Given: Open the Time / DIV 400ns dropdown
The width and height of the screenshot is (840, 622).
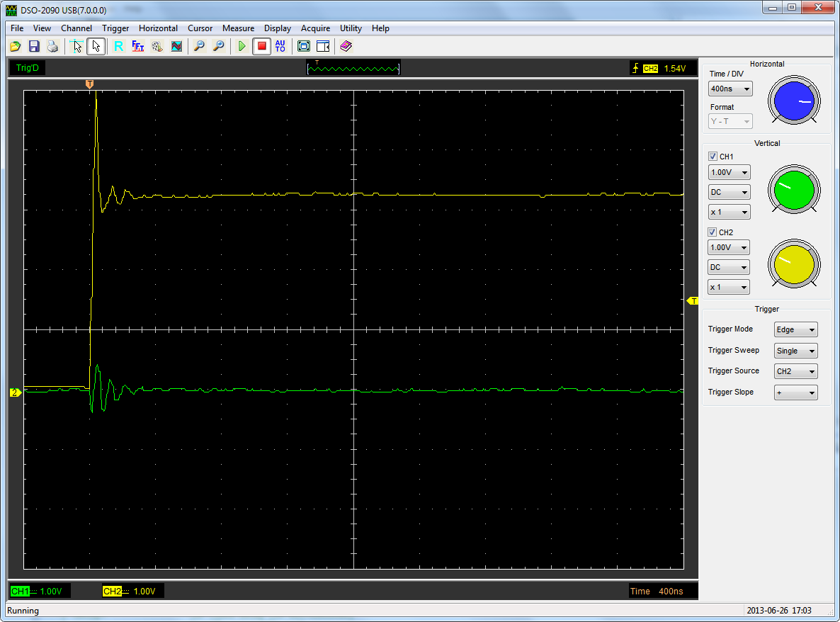Looking at the screenshot, I should point(730,89).
